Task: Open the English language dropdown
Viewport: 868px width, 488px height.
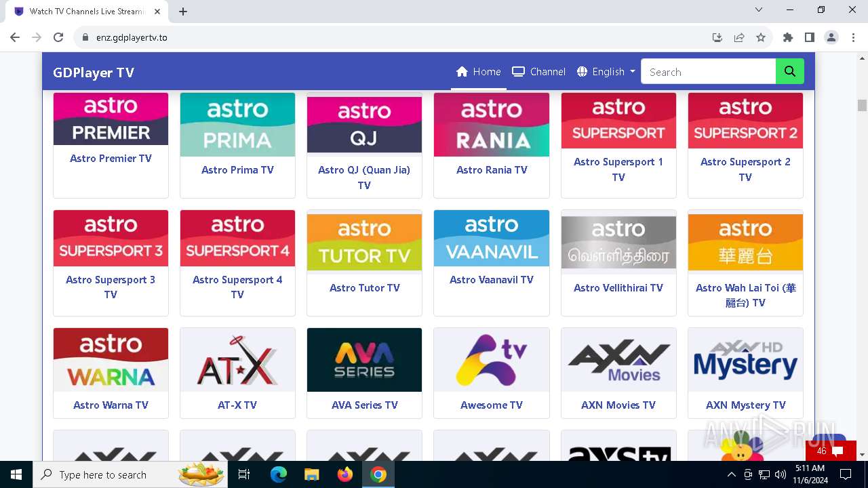Action: [x=606, y=72]
